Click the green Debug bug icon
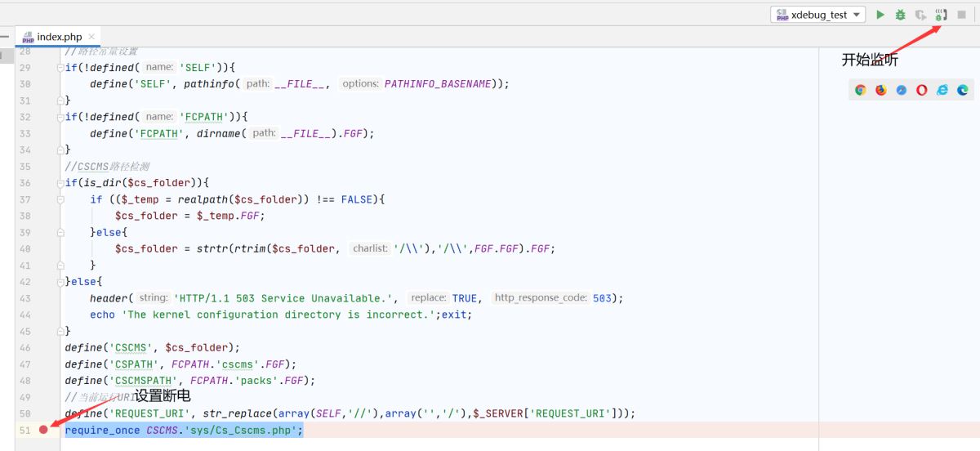The image size is (980, 451). click(901, 15)
